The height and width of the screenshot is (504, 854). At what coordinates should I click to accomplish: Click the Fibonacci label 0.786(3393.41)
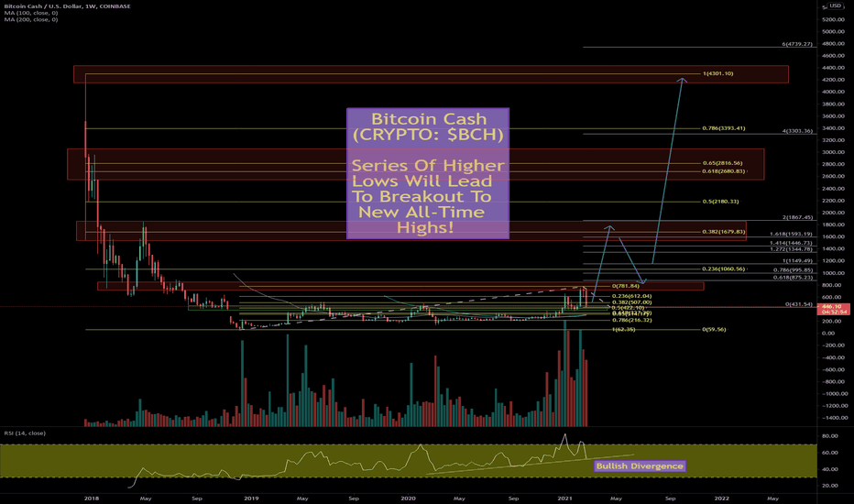[x=723, y=128]
